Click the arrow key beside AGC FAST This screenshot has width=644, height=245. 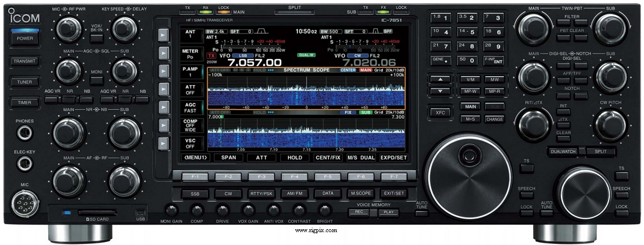tap(164, 107)
